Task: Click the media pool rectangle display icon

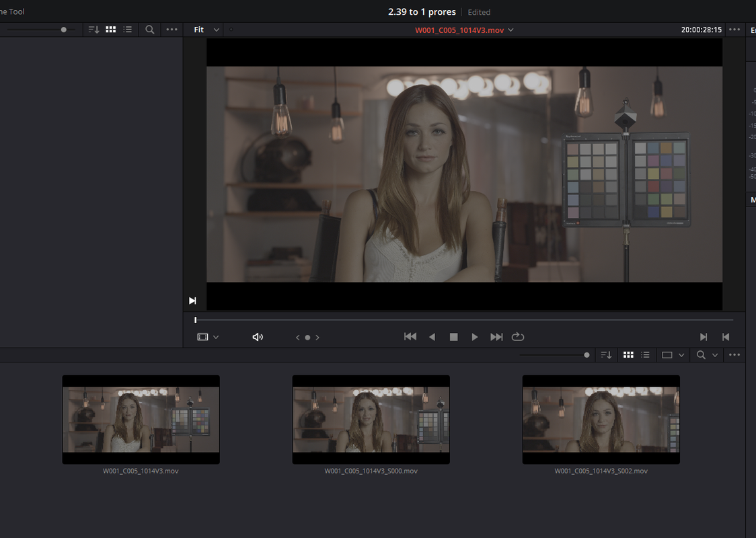Action: tap(667, 355)
